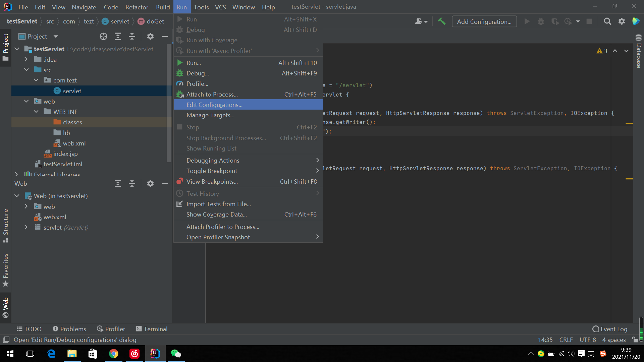Collapse all in the Web panel
Image resolution: width=644 pixels, height=362 pixels.
click(x=132, y=184)
